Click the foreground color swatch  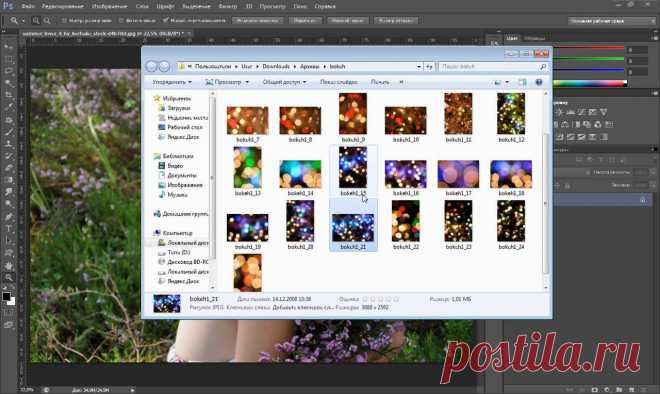[6, 296]
